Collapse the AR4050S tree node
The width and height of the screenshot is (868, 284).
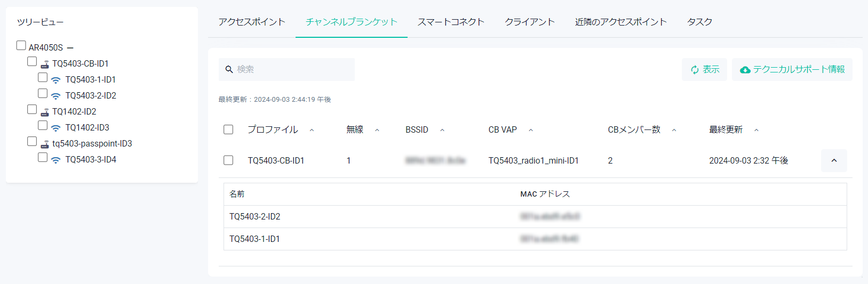[x=70, y=48]
